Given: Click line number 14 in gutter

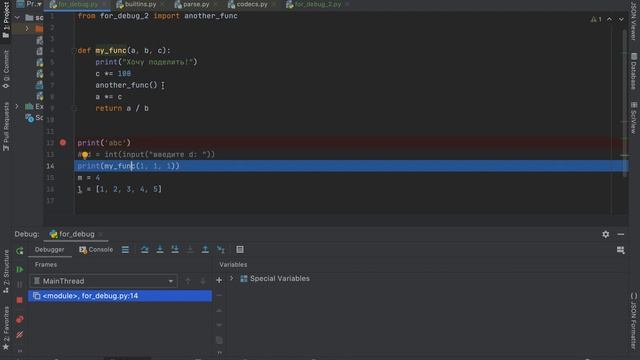Looking at the screenshot, I should click(x=50, y=166).
